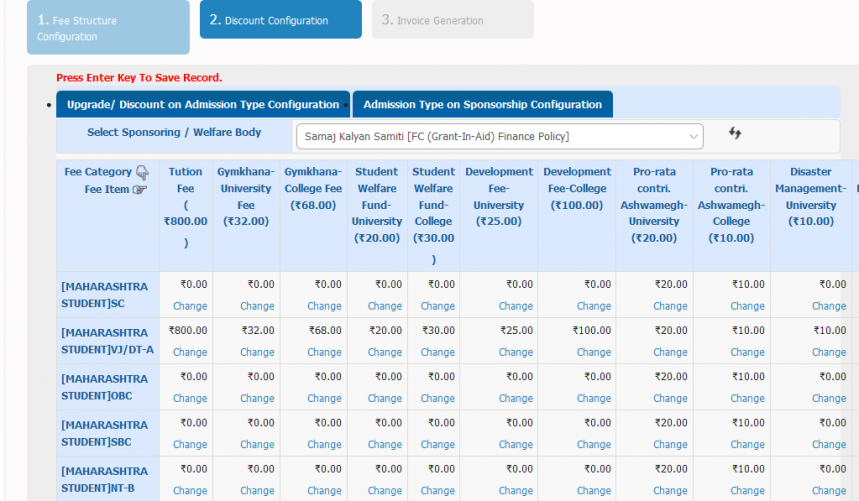Change Disaster Management-University for OBC row
Image resolution: width=859 pixels, height=501 pixels.
pyautogui.click(x=829, y=398)
